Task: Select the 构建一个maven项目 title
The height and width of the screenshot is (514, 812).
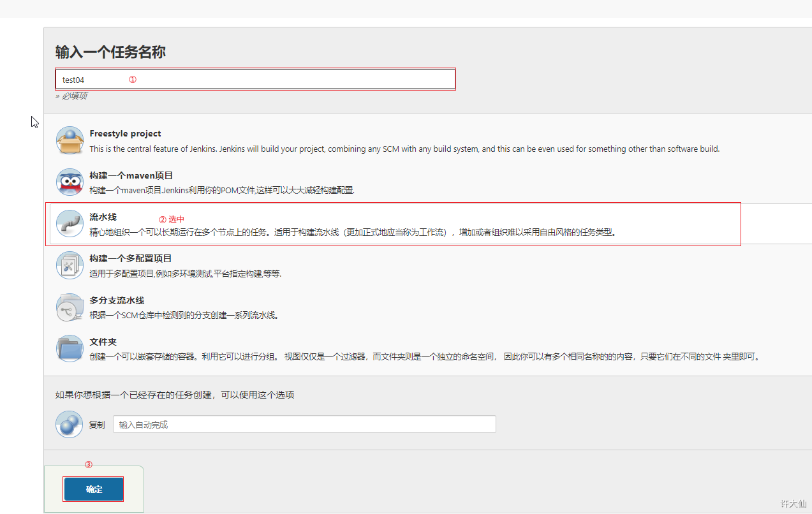Action: pyautogui.click(x=131, y=175)
